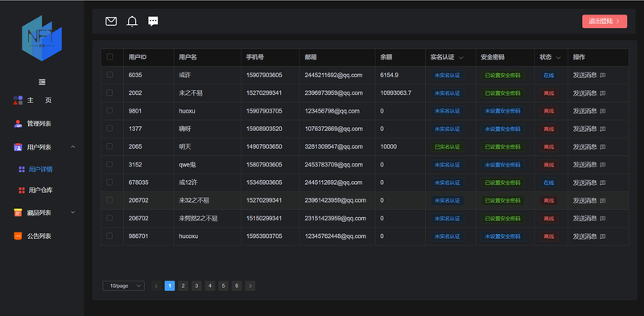Viewport: 644px width, 316px height.
Task: Open the 10/page size dropdown
Action: click(x=123, y=285)
